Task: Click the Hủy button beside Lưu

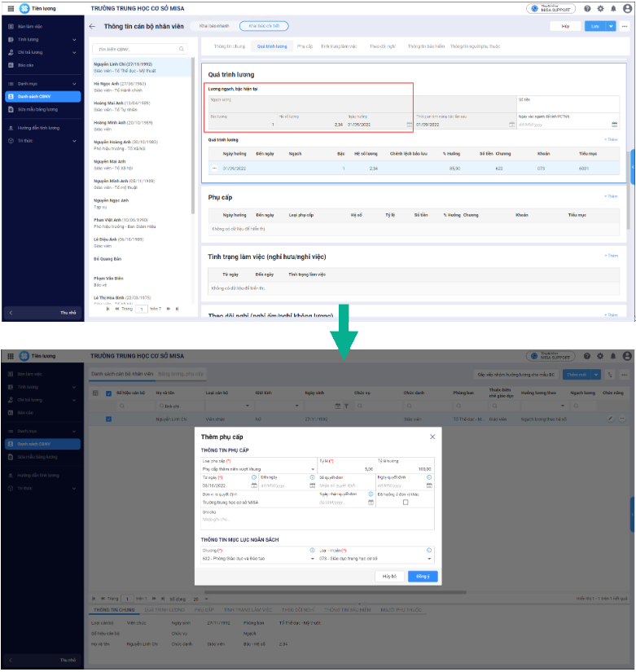Action: point(565,27)
